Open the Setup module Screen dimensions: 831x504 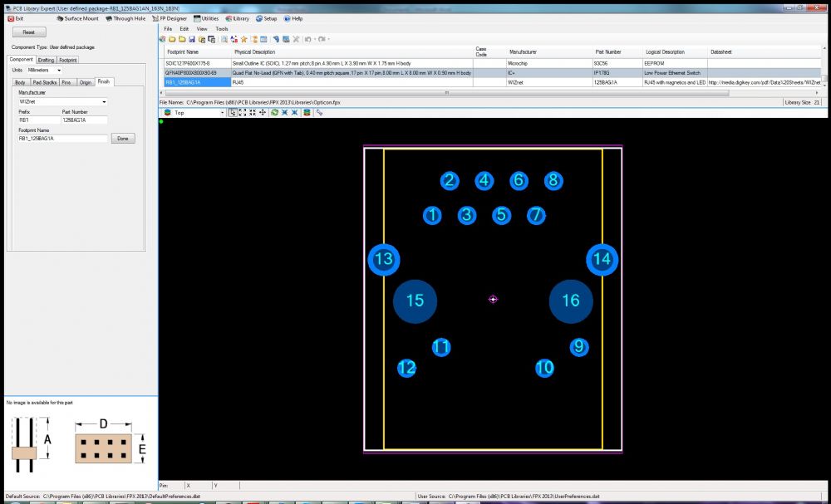click(266, 18)
